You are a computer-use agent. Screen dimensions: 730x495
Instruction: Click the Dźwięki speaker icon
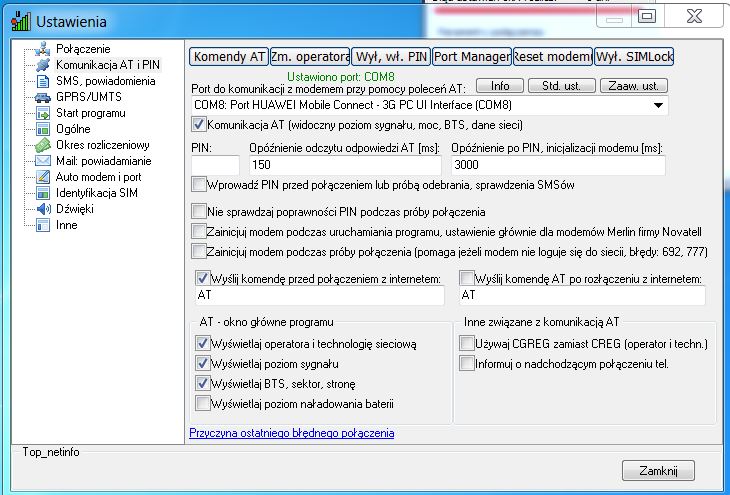[x=42, y=209]
